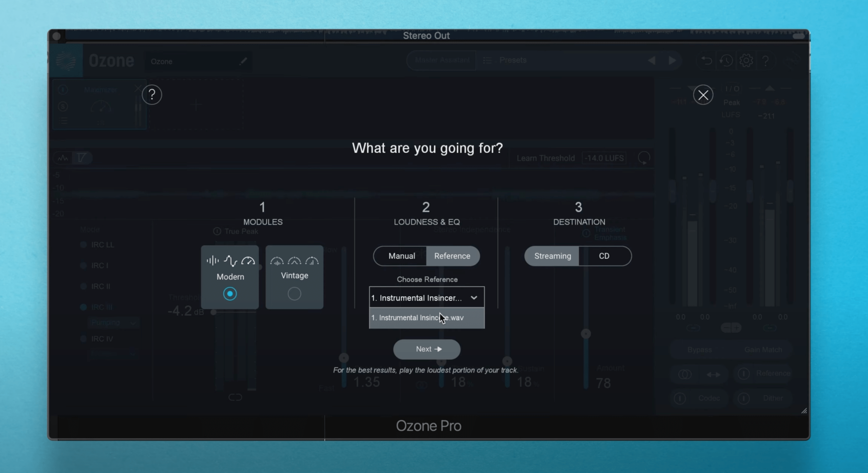
Task: Go to the previous preset arrow
Action: (651, 60)
